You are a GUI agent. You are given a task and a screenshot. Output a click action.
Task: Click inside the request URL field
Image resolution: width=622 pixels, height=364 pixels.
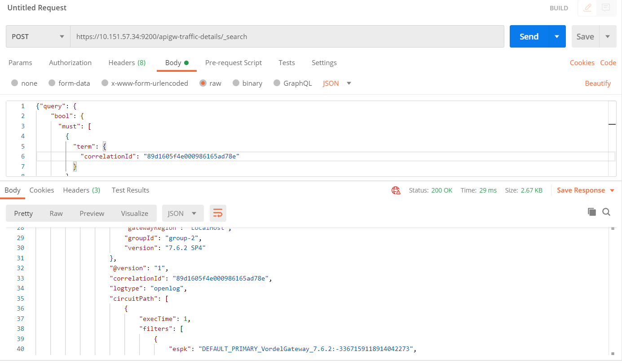[x=287, y=36]
